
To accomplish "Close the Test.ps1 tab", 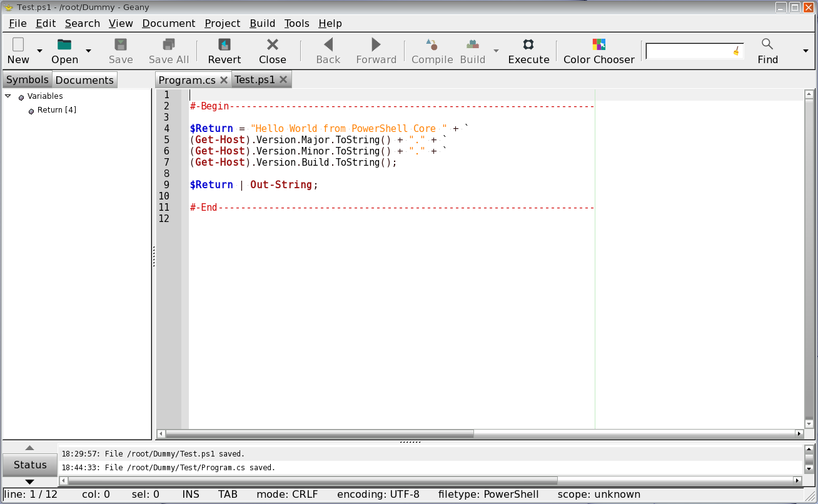I will coord(283,80).
